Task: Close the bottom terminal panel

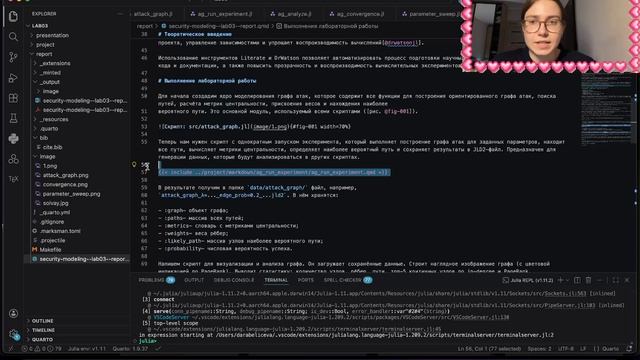Action: (x=627, y=280)
